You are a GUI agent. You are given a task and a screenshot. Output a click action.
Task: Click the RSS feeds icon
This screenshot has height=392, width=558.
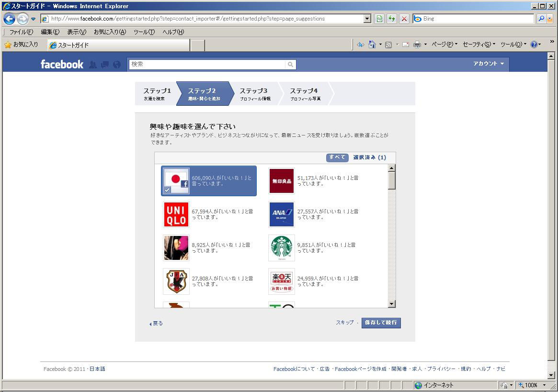click(x=388, y=45)
